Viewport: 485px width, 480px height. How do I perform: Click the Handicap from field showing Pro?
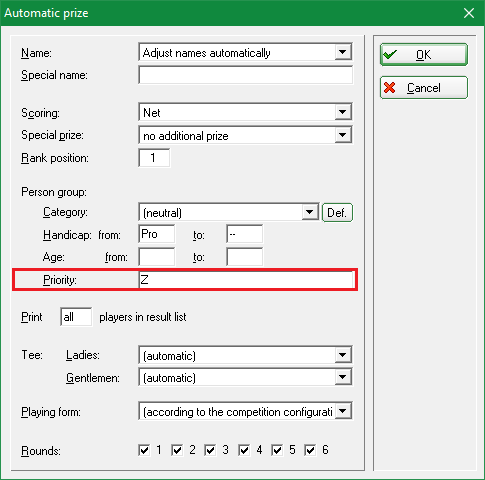[157, 234]
